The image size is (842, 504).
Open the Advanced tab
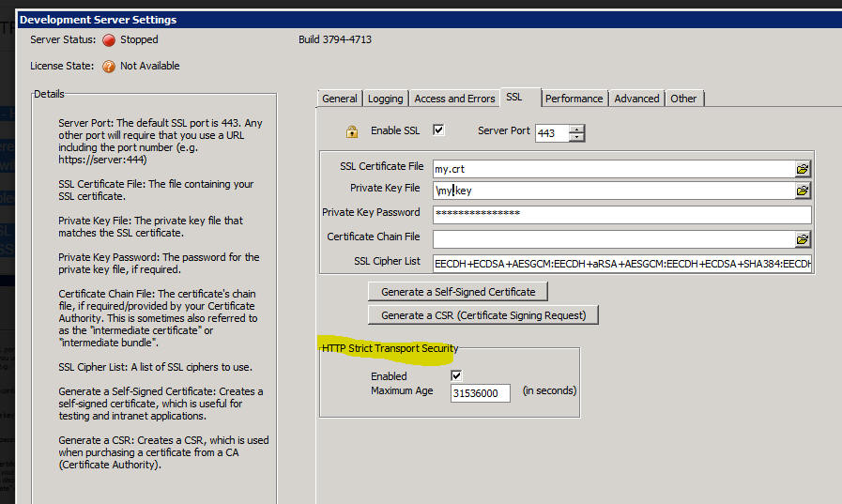tap(636, 99)
